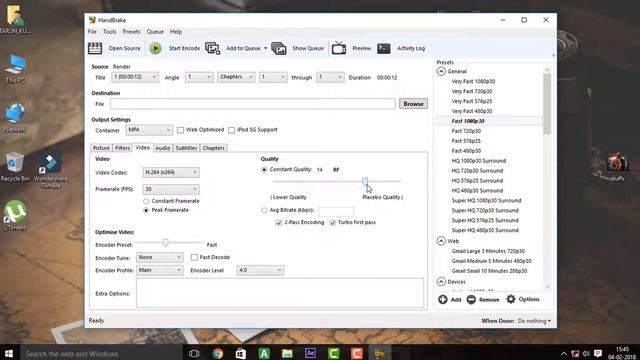This screenshot has height=360, width=640.
Task: Click the green Start Encode play icon
Action: [155, 48]
